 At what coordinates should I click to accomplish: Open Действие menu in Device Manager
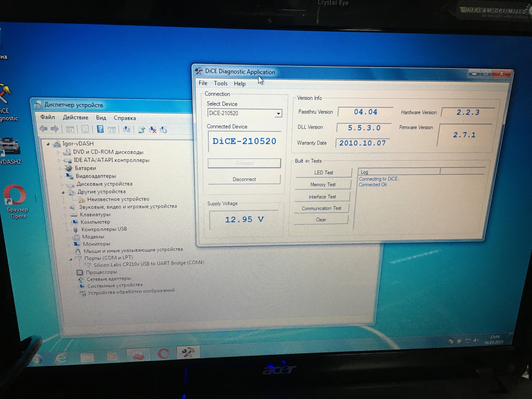[x=76, y=117]
